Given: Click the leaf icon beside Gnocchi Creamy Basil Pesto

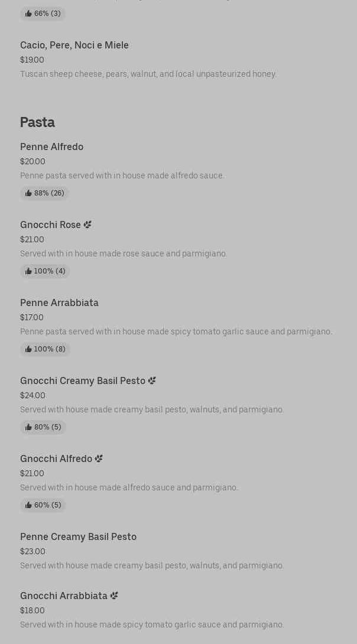Looking at the screenshot, I should point(152,380).
